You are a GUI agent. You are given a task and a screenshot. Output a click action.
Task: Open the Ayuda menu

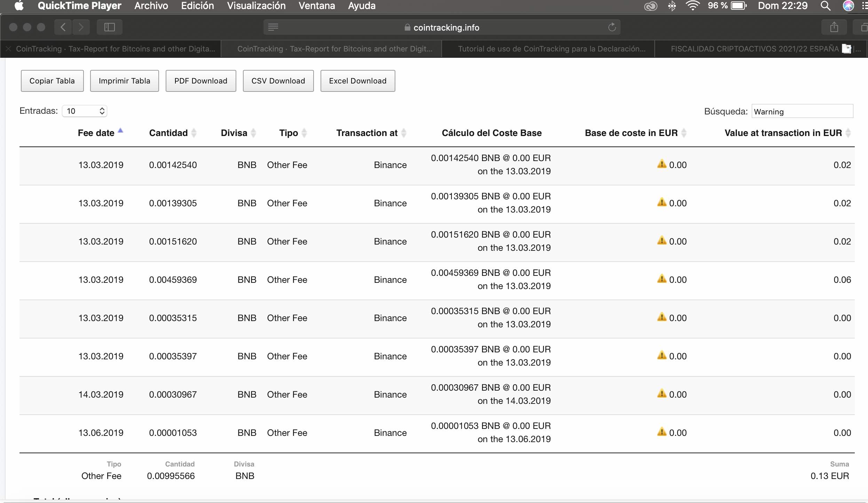(362, 6)
